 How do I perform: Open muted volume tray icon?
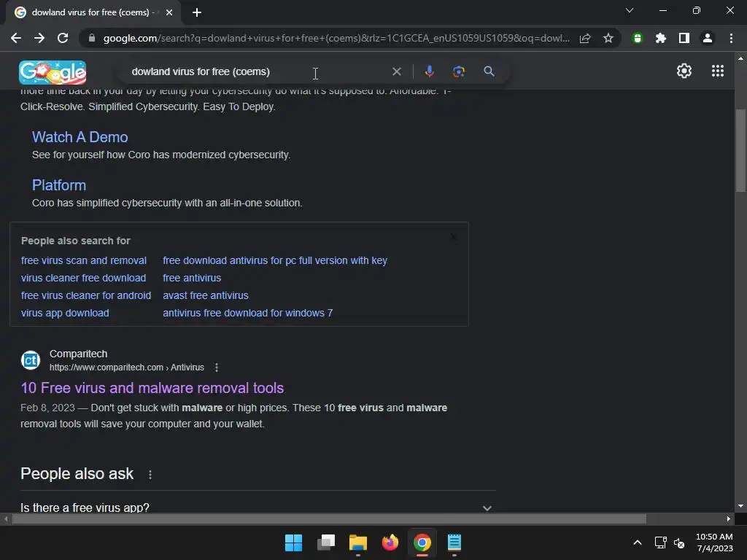pos(679,542)
